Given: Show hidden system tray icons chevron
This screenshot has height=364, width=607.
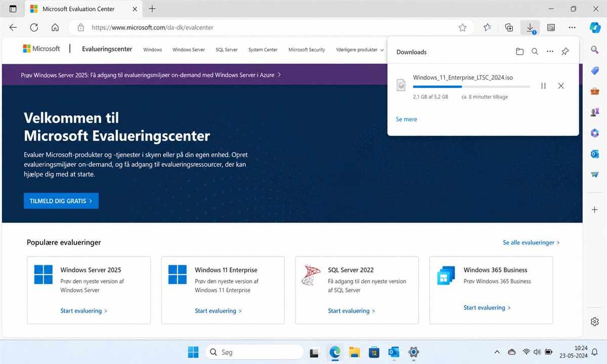Looking at the screenshot, I should (x=497, y=352).
